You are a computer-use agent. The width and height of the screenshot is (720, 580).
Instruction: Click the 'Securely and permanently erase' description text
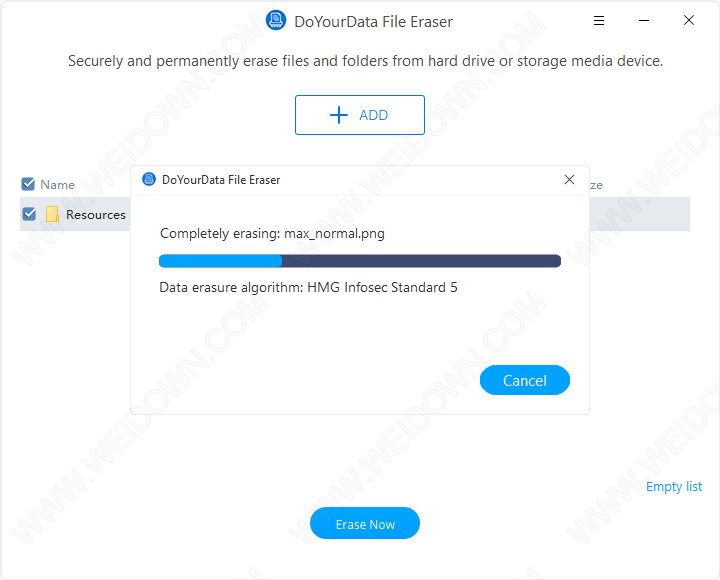pyautogui.click(x=365, y=61)
